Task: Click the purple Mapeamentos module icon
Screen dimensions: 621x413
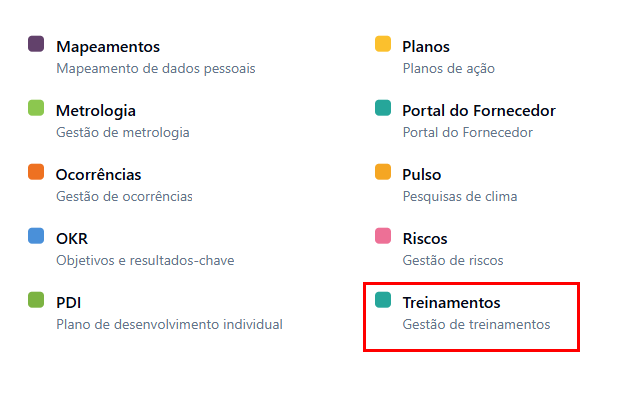Action: (36, 44)
